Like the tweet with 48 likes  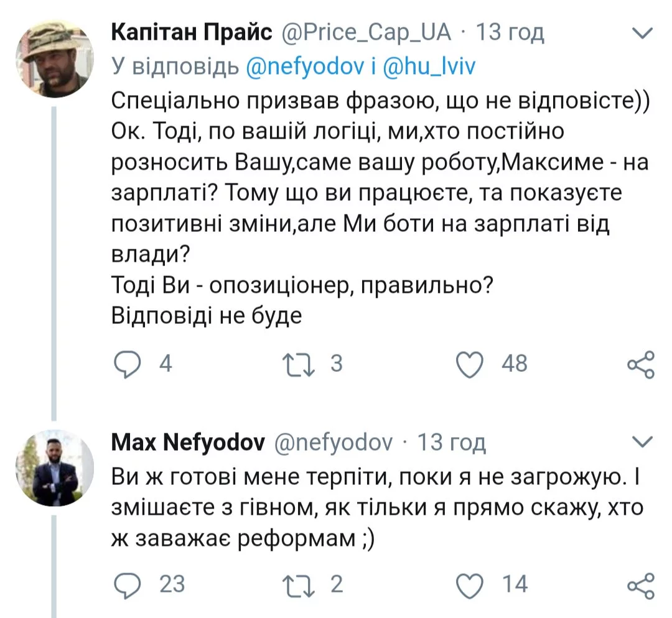pyautogui.click(x=470, y=364)
